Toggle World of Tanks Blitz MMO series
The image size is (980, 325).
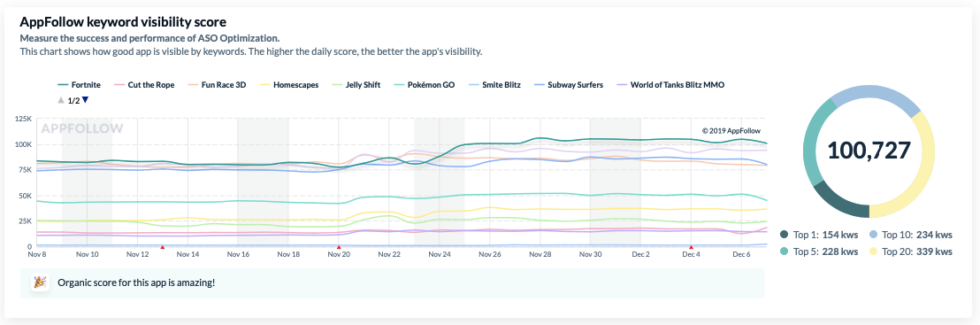click(x=670, y=84)
